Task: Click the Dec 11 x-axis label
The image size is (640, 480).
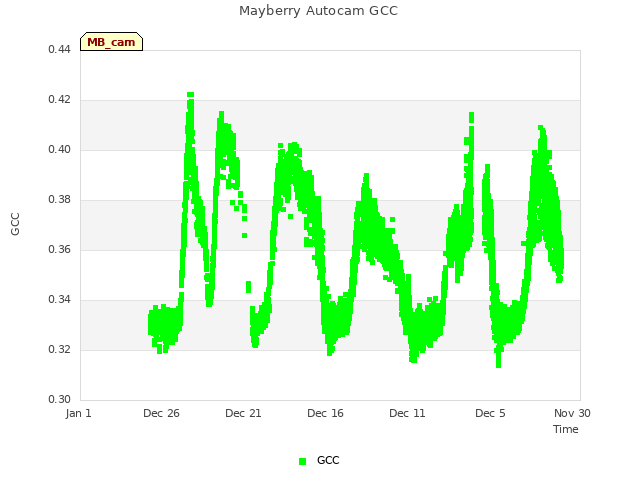Action: [407, 413]
